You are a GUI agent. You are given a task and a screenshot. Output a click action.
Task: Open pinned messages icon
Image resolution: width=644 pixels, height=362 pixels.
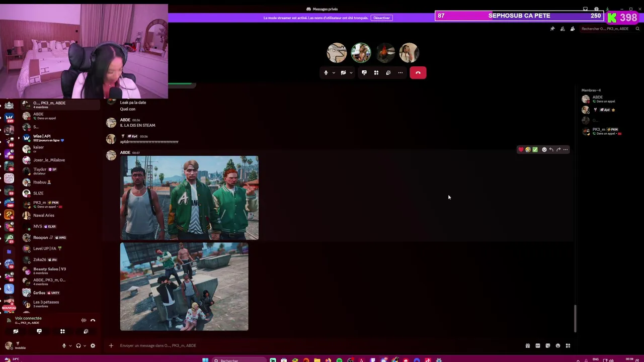(552, 29)
